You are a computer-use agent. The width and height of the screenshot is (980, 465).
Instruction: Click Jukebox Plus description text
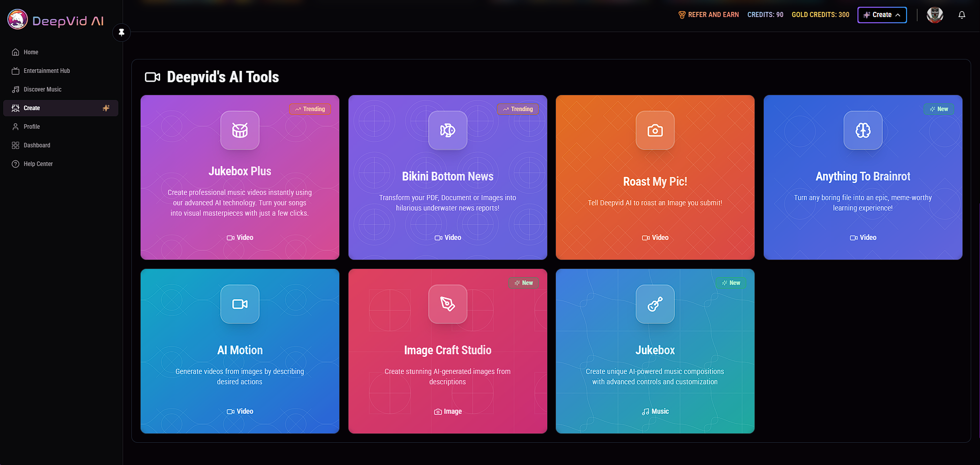[240, 203]
